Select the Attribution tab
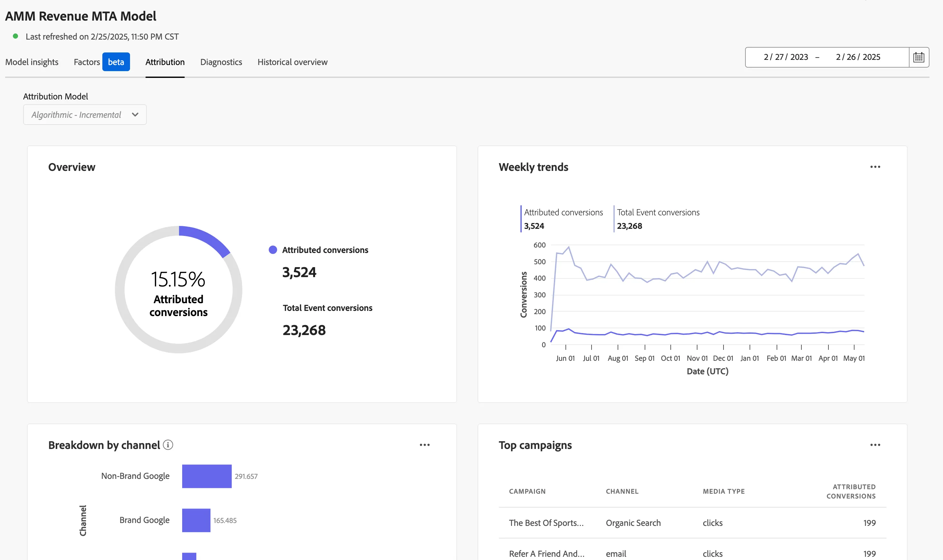Screen dimensions: 943x560 [165, 62]
